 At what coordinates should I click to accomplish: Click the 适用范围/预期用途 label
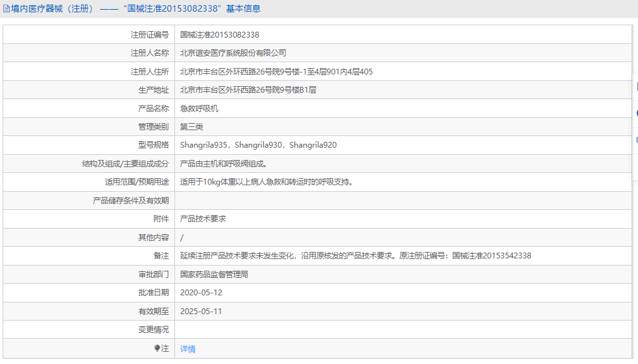137,182
